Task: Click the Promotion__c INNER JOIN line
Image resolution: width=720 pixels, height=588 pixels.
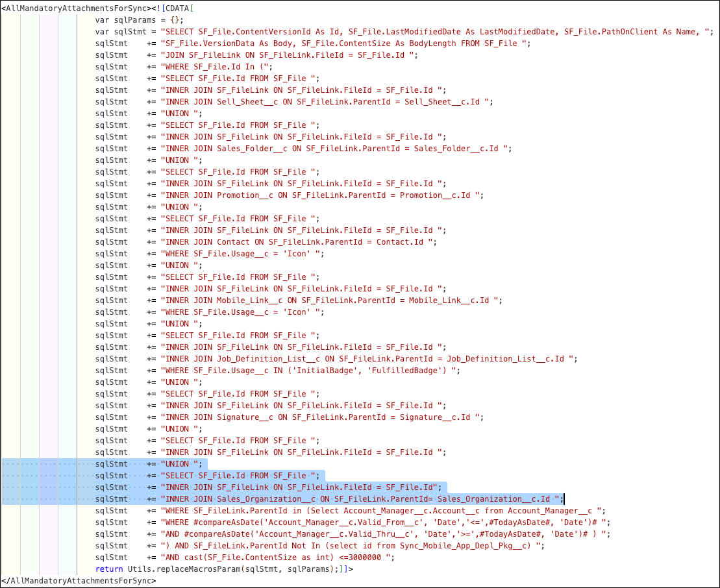Action: (x=290, y=195)
